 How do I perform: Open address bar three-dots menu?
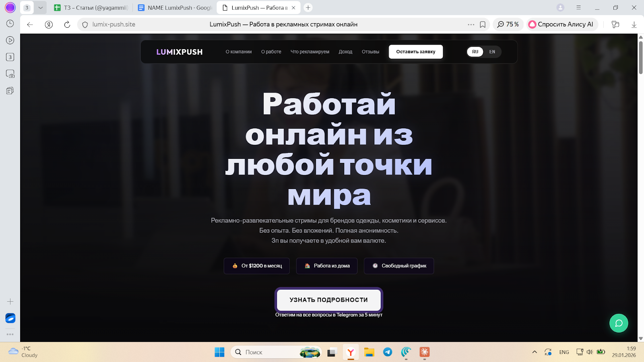point(471,25)
